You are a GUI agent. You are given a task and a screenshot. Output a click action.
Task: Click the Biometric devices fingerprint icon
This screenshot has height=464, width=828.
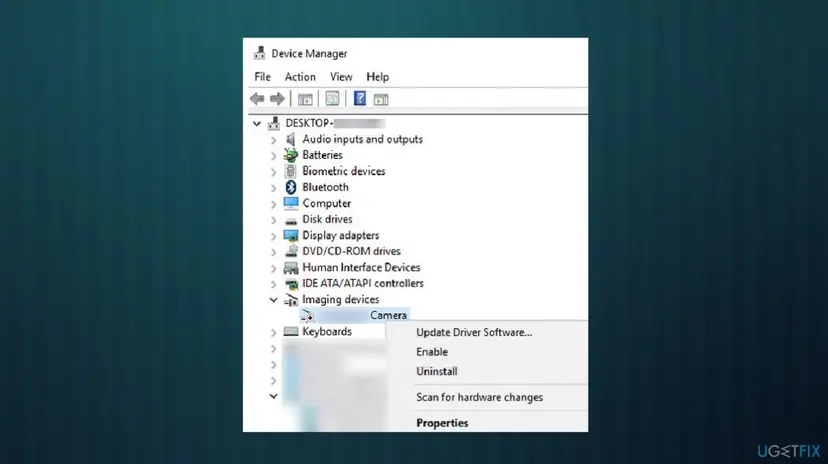point(290,171)
